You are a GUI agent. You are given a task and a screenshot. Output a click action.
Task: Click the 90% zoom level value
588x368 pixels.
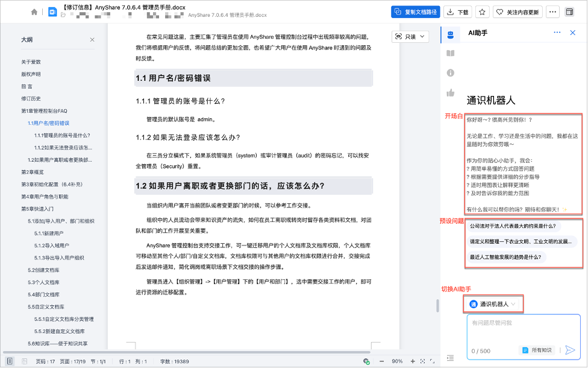tap(397, 361)
